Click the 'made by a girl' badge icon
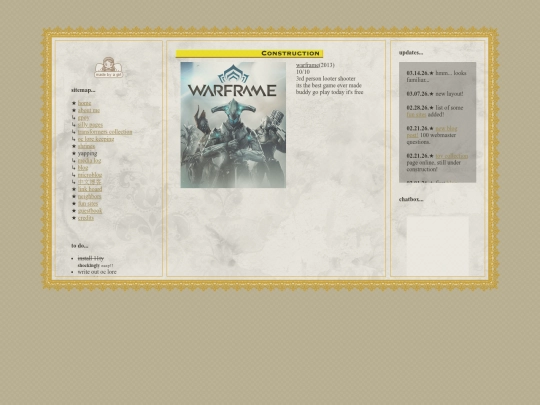Image resolution: width=540 pixels, height=405 pixels. pyautogui.click(x=108, y=67)
